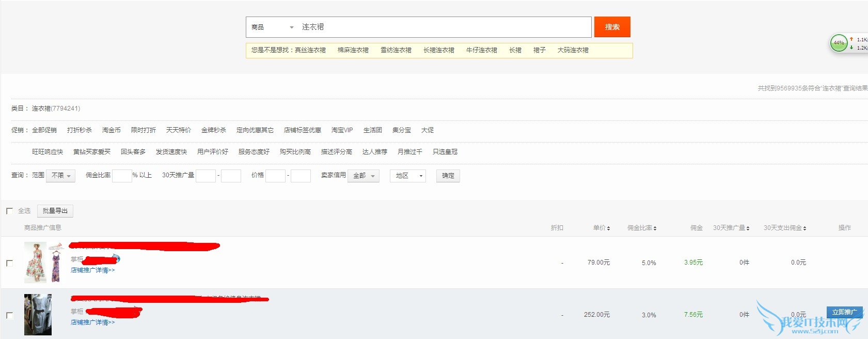Choose 发货速度快 filter
The width and height of the screenshot is (868, 339).
pyautogui.click(x=171, y=152)
